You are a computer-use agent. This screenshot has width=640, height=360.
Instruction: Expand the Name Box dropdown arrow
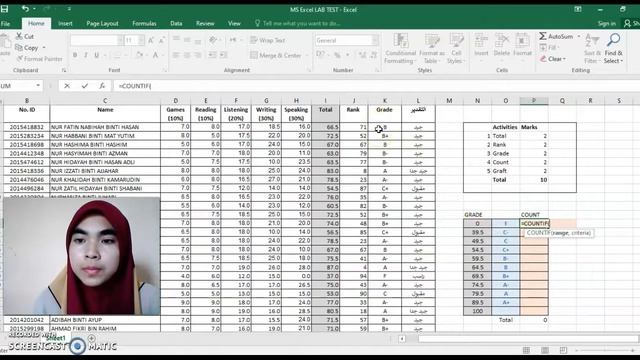click(x=38, y=86)
